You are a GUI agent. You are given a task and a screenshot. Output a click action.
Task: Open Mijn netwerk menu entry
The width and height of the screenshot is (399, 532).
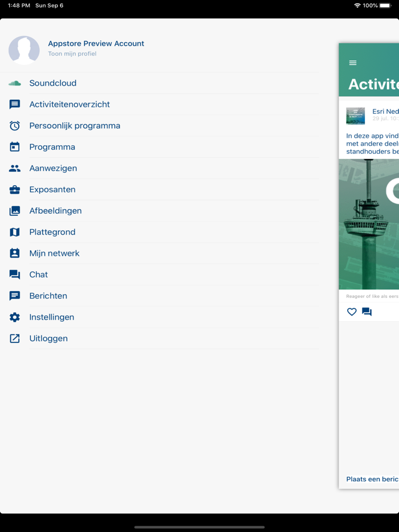point(54,253)
